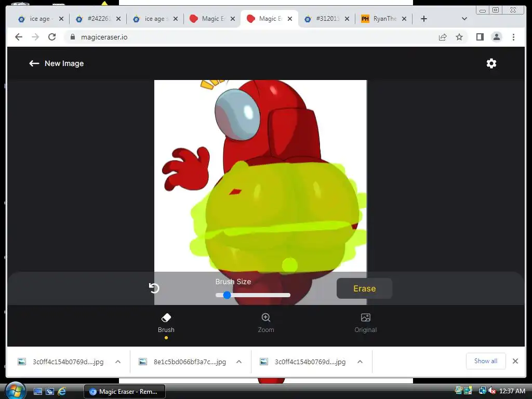Click the Magic Eraser taskbar button
This screenshot has height=399, width=532.
125,392
